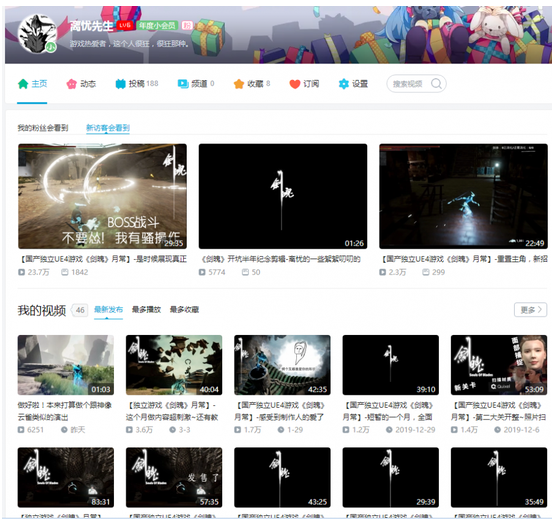This screenshot has height=527, width=557.
Task: Open the BOSS战斗 29:35 video thumbnail
Action: point(103,196)
